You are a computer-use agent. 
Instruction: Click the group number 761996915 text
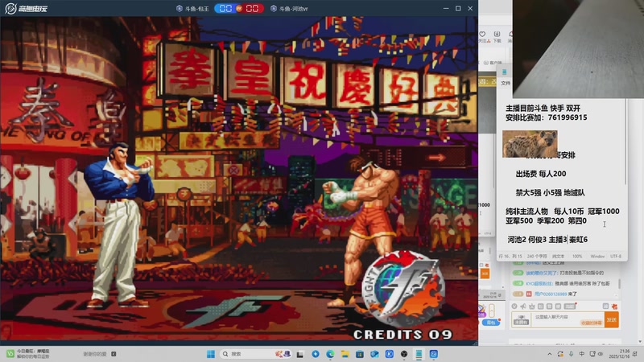568,117
